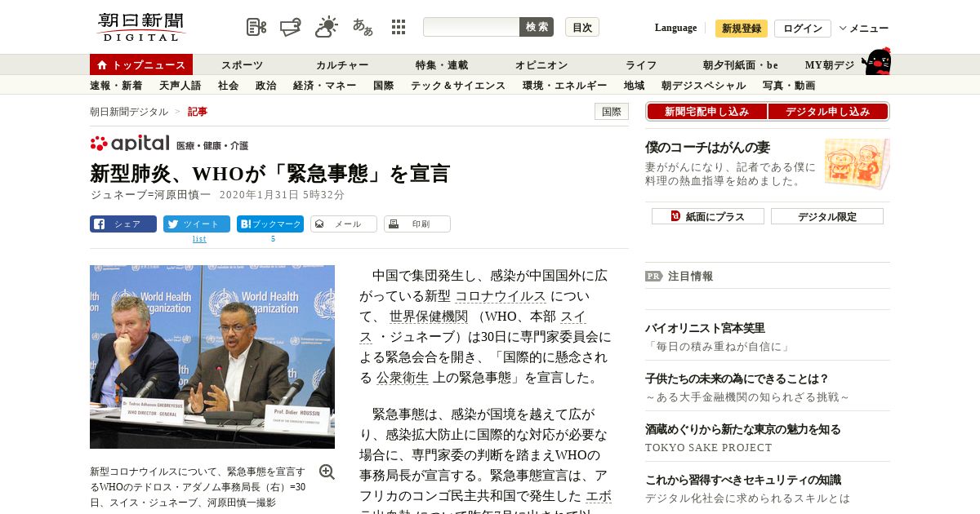This screenshot has height=514, width=980.
Task: Click the 新規登録 button
Action: pyautogui.click(x=742, y=29)
